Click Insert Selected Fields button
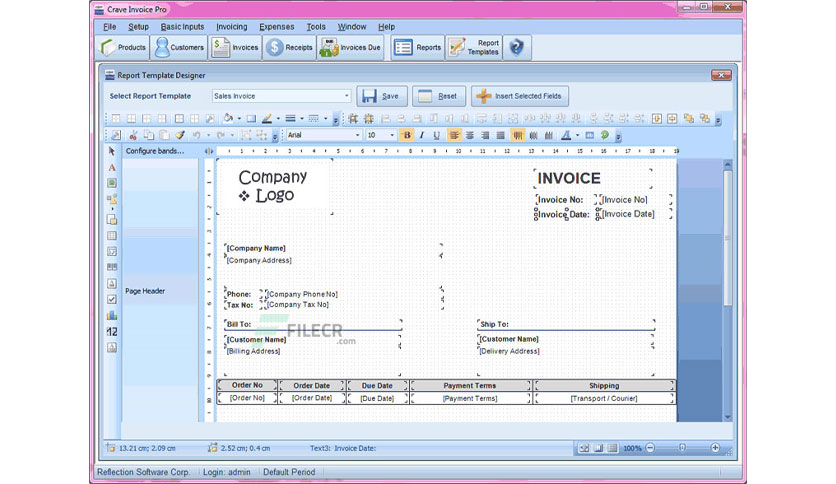This screenshot has width=836, height=484. (x=520, y=96)
